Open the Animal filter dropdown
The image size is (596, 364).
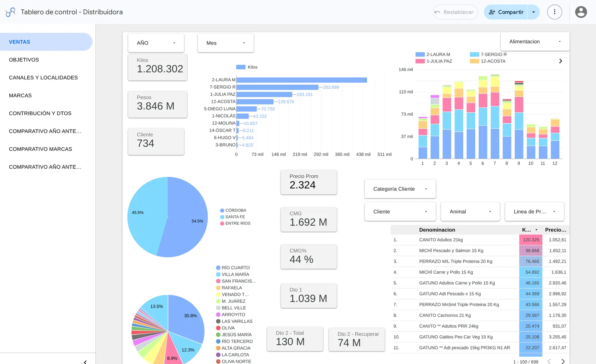pos(470,211)
